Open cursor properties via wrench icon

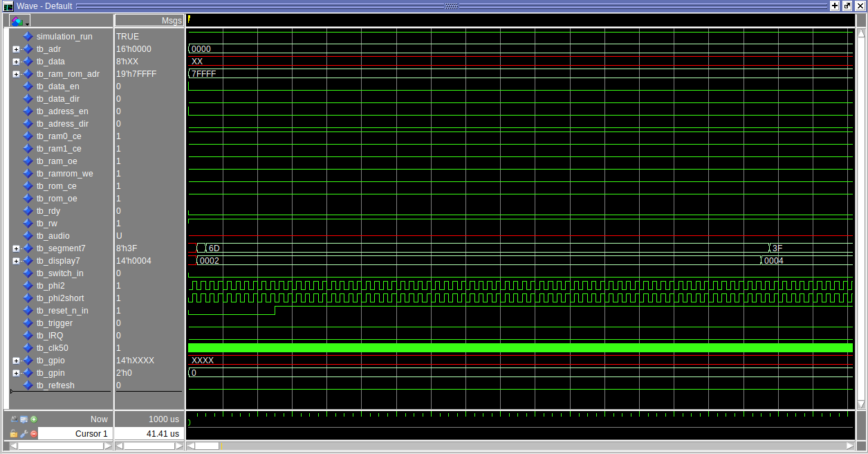point(24,434)
